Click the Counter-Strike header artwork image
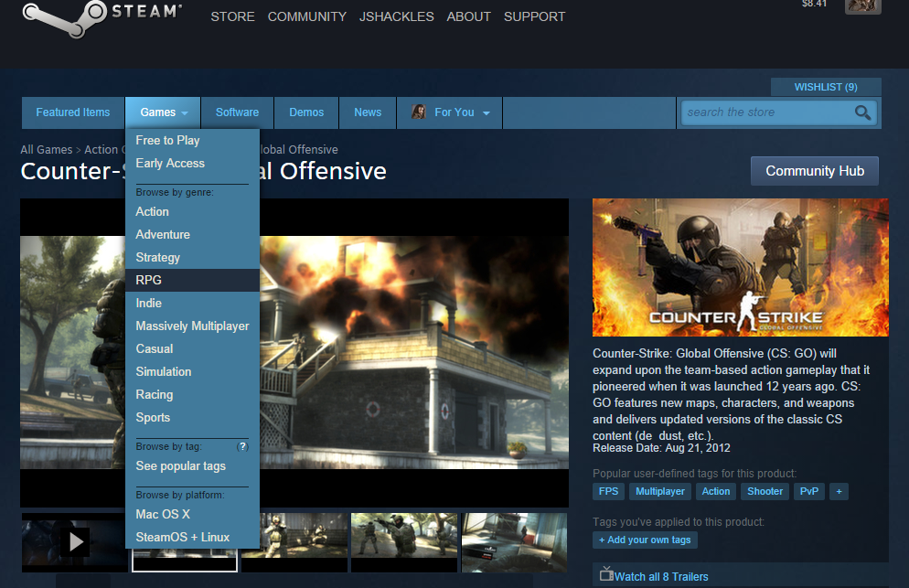The image size is (909, 588). tap(741, 267)
